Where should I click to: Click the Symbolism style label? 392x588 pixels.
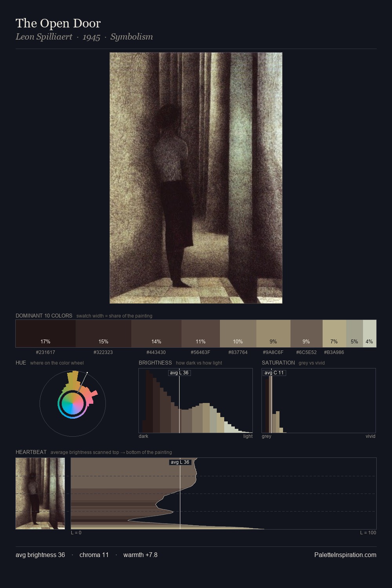[132, 37]
